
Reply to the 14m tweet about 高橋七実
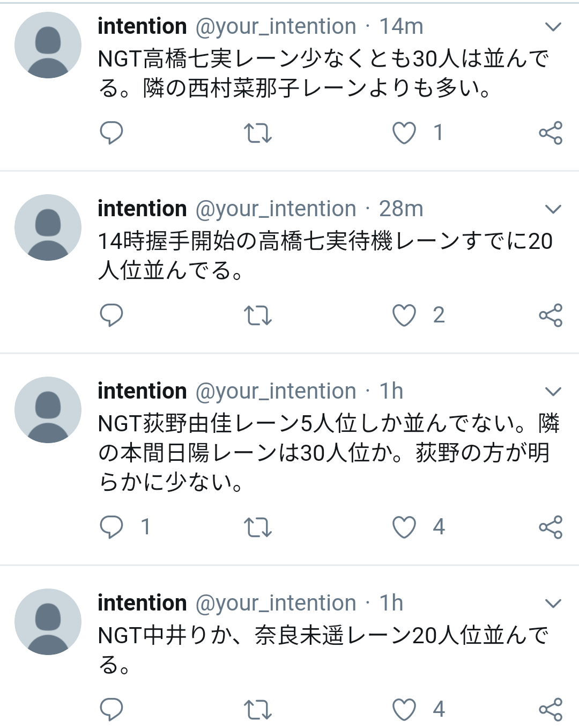click(112, 133)
